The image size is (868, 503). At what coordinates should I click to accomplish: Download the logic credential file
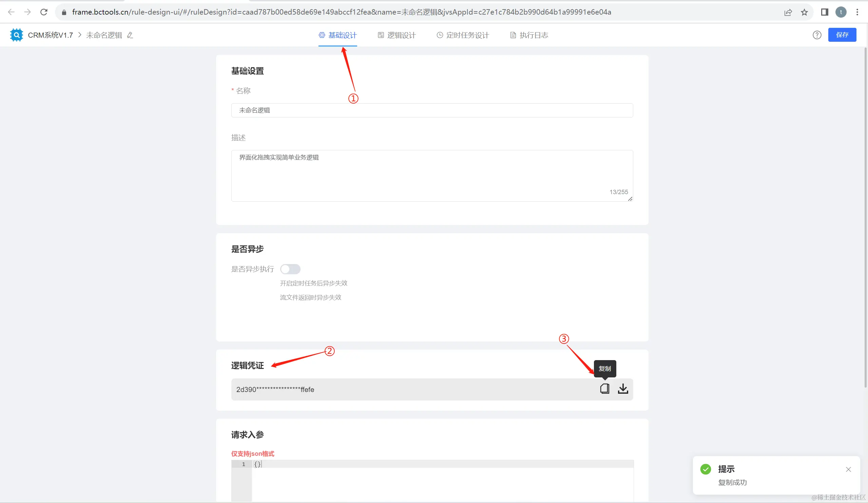pyautogui.click(x=623, y=389)
